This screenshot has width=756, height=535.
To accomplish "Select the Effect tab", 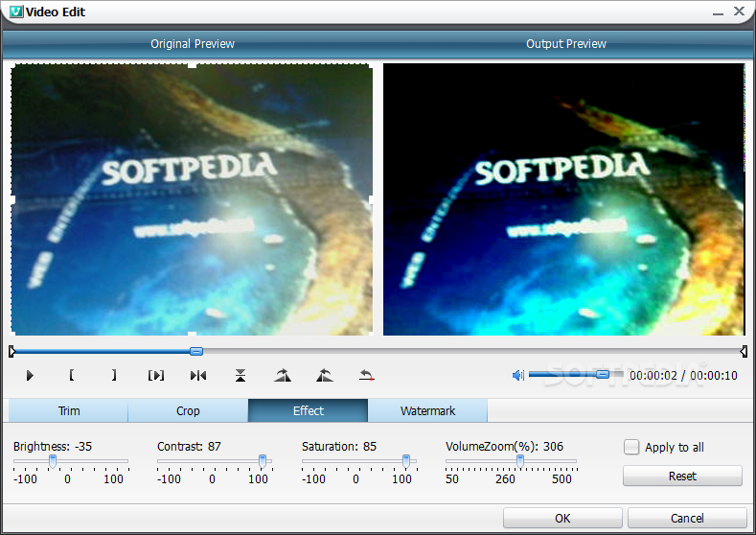I will (x=309, y=410).
